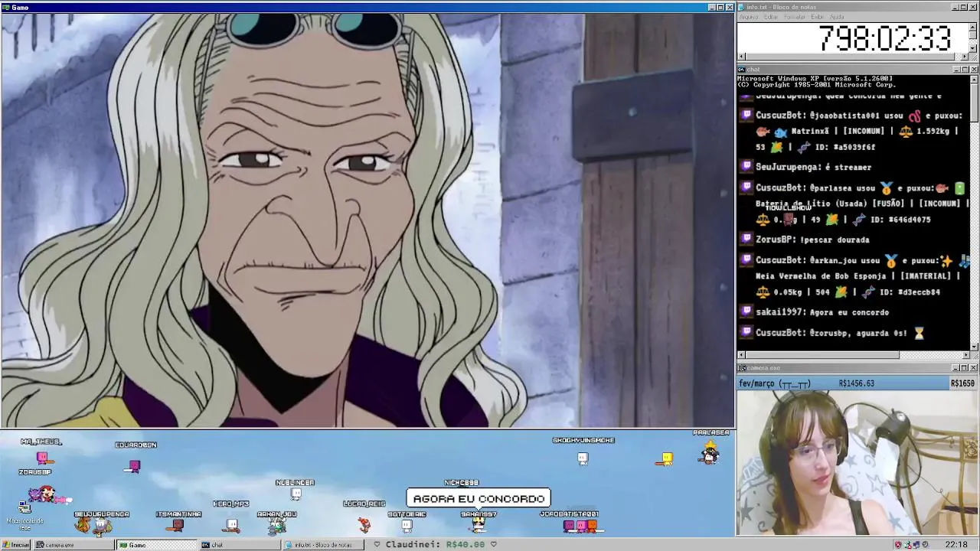Click the Game window title bar icon

5,7
